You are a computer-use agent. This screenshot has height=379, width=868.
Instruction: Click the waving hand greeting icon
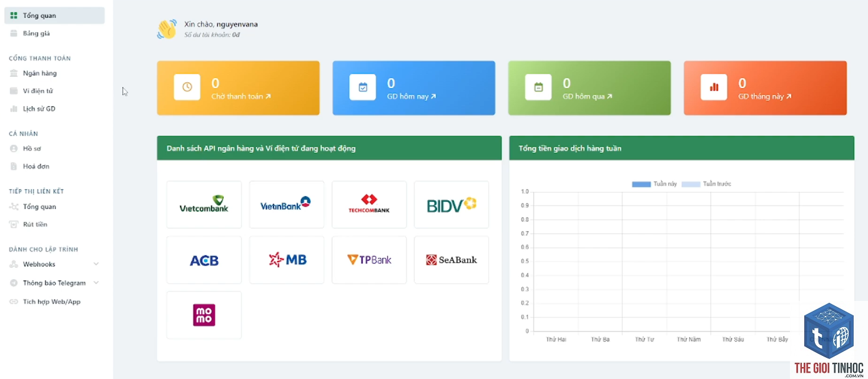pos(167,29)
